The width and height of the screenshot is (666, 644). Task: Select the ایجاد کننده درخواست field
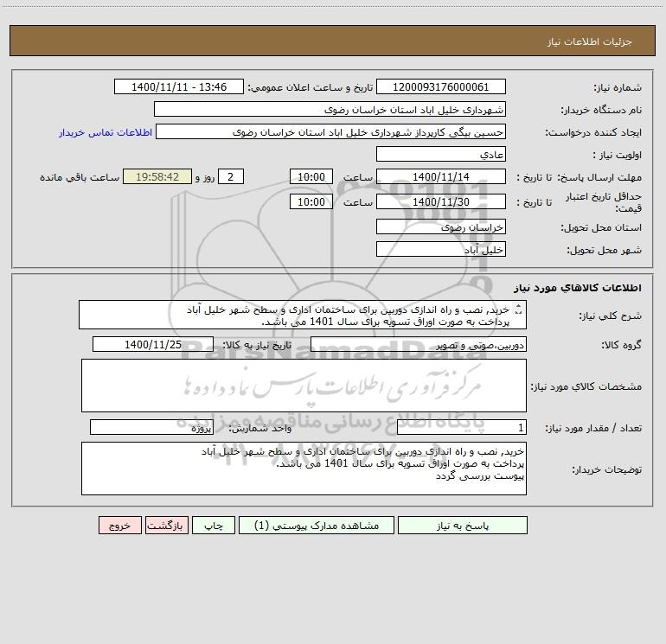click(x=331, y=132)
